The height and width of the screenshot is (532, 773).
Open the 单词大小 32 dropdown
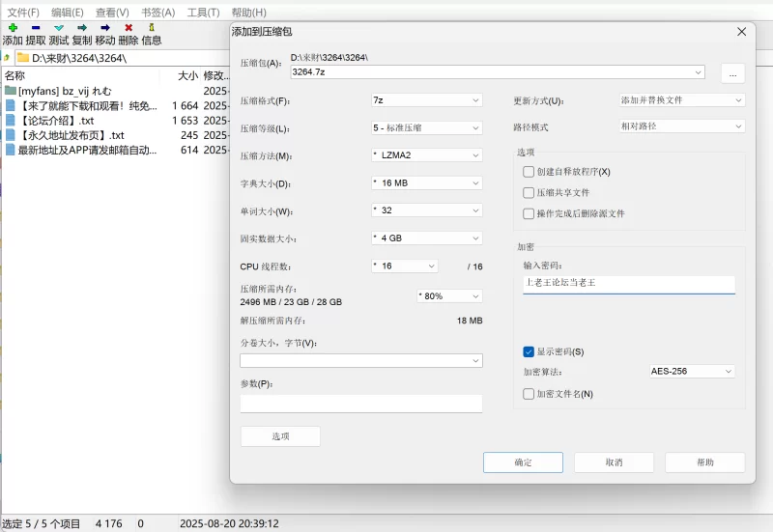[x=426, y=210]
